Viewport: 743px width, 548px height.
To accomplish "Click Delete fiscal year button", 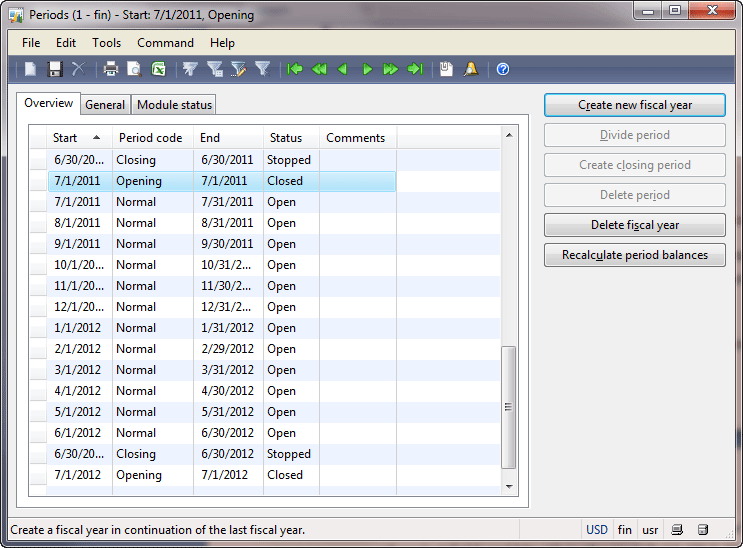I will (634, 225).
